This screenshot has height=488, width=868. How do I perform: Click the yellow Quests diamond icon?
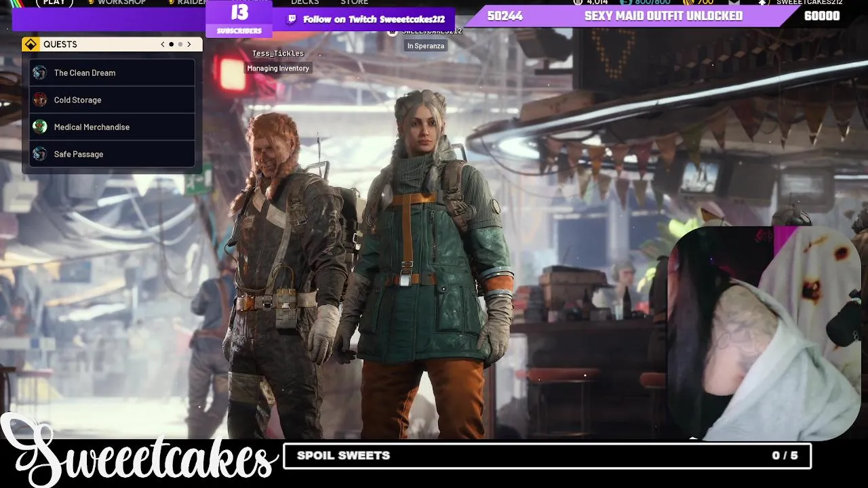31,45
